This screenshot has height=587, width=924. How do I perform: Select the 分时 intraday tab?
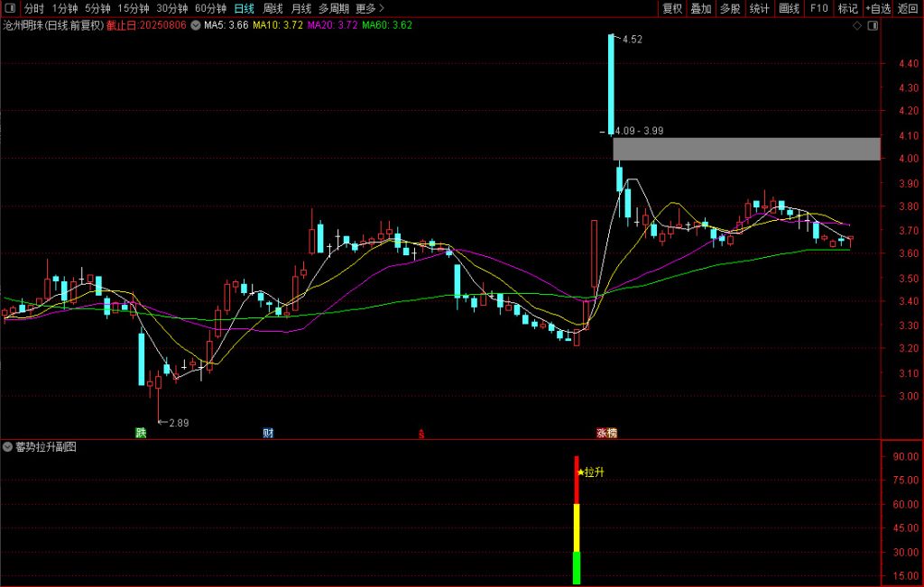pyautogui.click(x=33, y=8)
